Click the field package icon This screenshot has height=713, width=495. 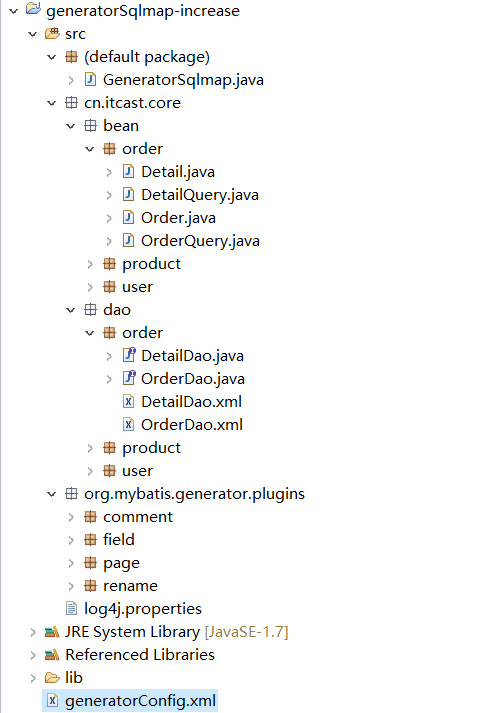coord(90,540)
